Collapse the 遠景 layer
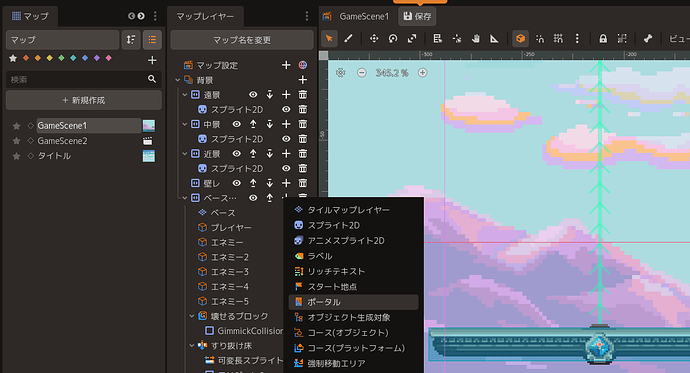The image size is (690, 373). [x=185, y=95]
